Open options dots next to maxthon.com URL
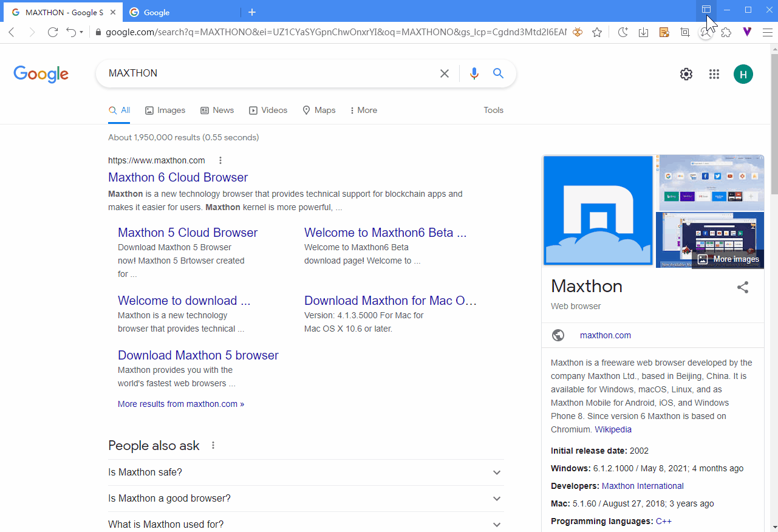This screenshot has height=532, width=778. [220, 160]
